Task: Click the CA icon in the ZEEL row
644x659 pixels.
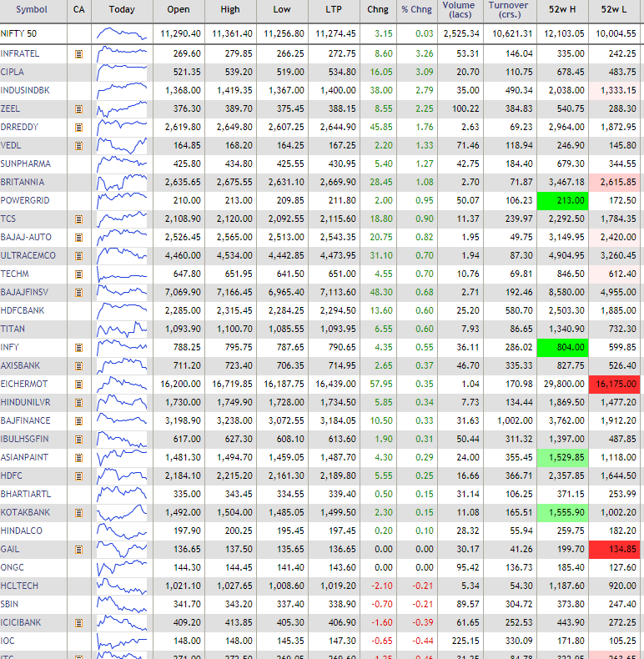Action: point(78,108)
